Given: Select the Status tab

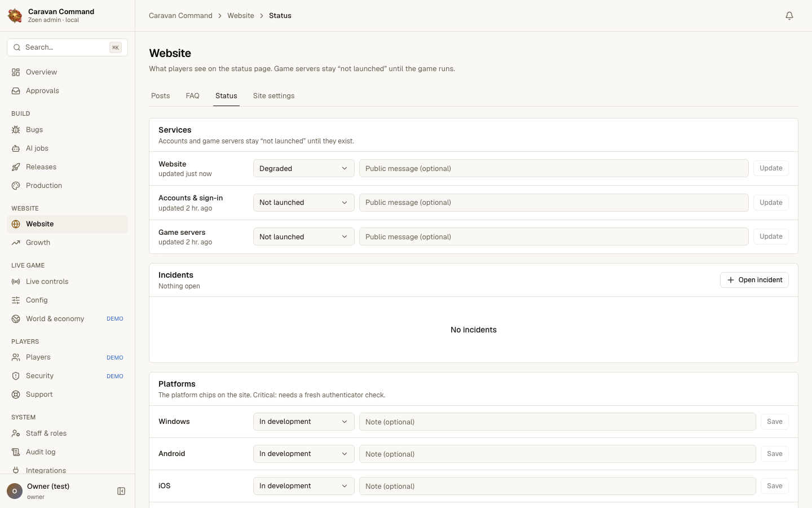Looking at the screenshot, I should (226, 96).
